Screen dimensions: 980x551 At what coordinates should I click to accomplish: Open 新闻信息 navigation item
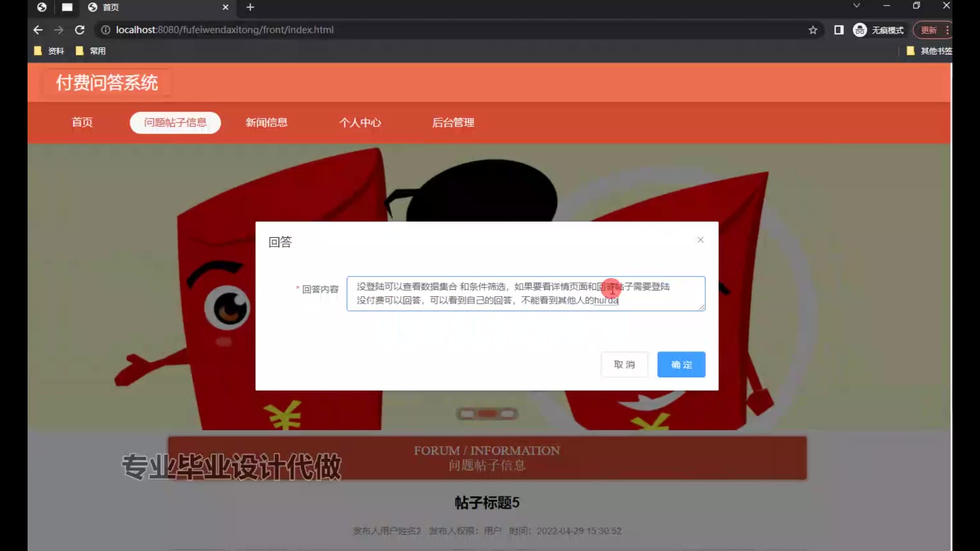(266, 122)
